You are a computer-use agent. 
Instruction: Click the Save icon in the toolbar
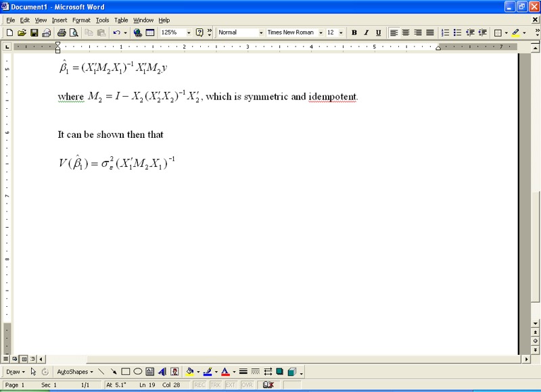pos(34,32)
